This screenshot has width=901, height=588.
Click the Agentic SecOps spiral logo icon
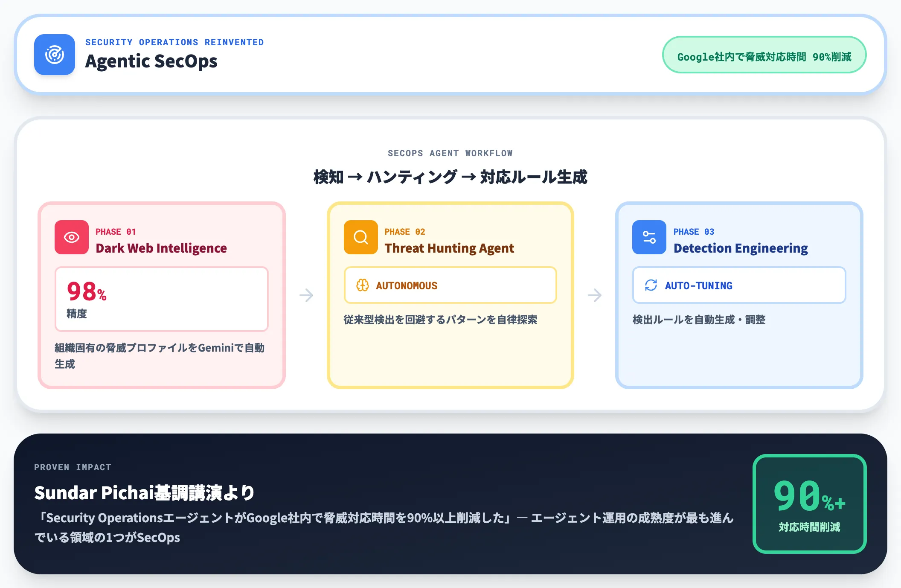pyautogui.click(x=55, y=55)
